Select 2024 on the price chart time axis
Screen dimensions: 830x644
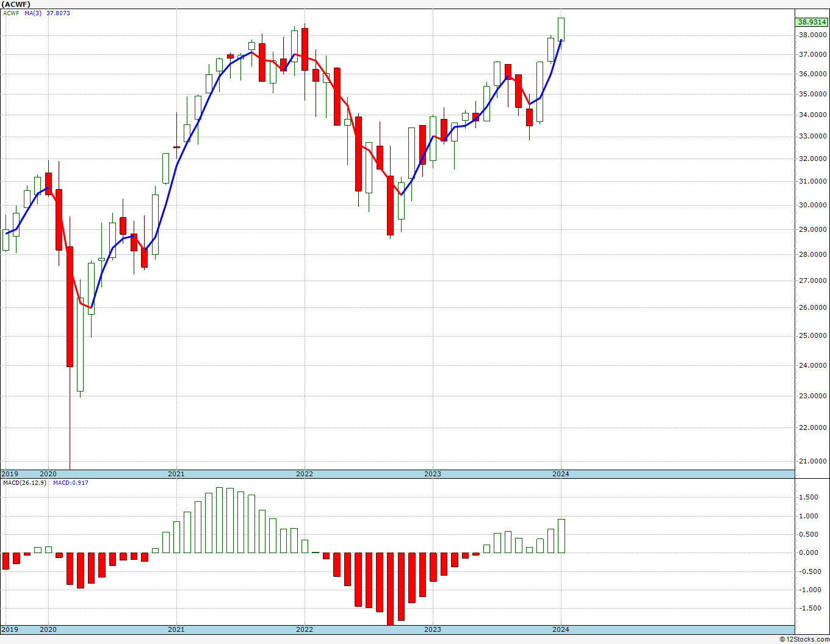tap(561, 474)
